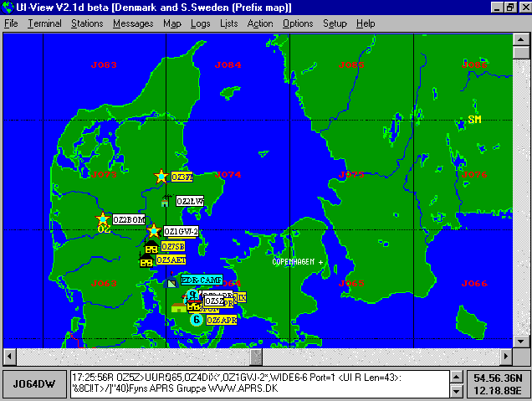
Task: Click the house icon next to OZ7SB
Action: tap(151, 246)
